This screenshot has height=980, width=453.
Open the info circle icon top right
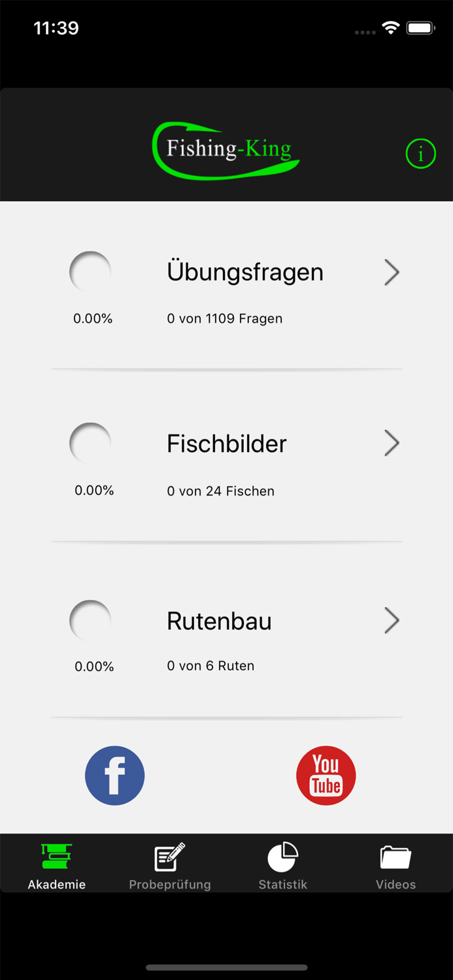point(420,154)
